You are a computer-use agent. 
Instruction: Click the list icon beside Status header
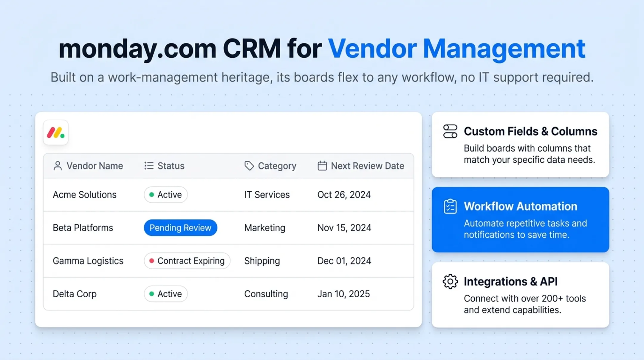point(149,166)
